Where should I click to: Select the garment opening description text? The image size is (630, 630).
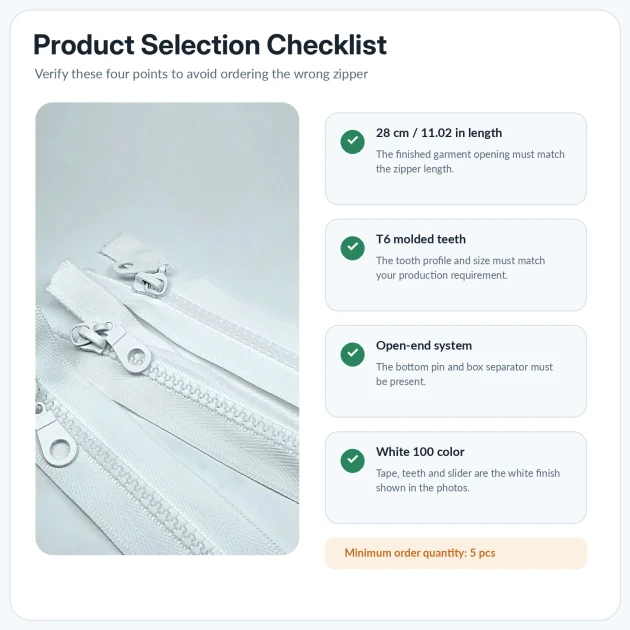(470, 162)
